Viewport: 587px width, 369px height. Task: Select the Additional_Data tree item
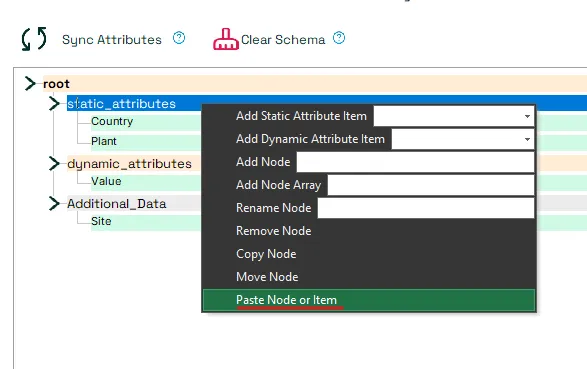click(x=116, y=204)
